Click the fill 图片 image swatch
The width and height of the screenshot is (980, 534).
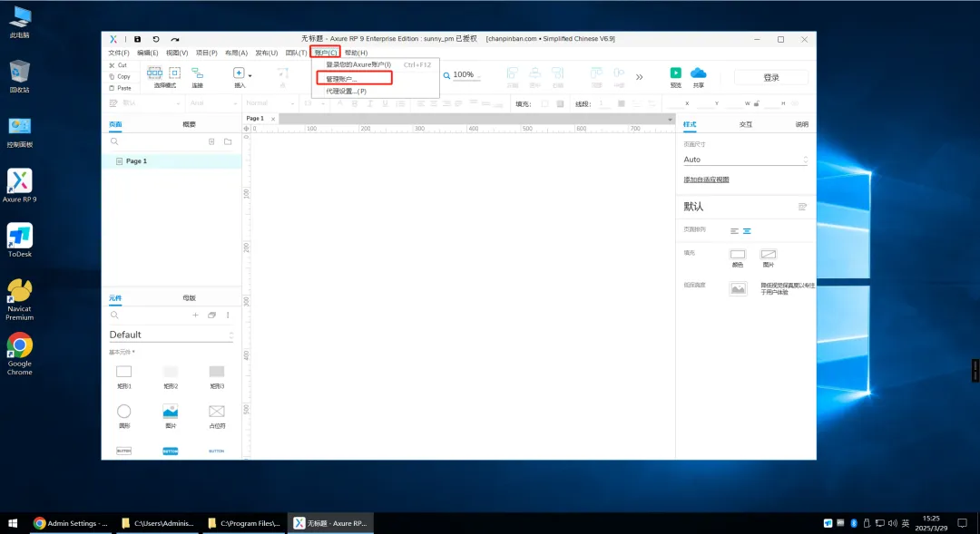pyautogui.click(x=769, y=254)
